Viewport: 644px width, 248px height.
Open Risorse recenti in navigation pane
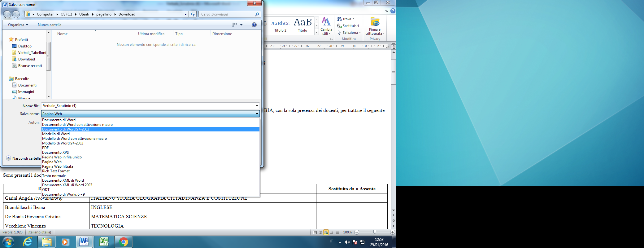(27, 66)
